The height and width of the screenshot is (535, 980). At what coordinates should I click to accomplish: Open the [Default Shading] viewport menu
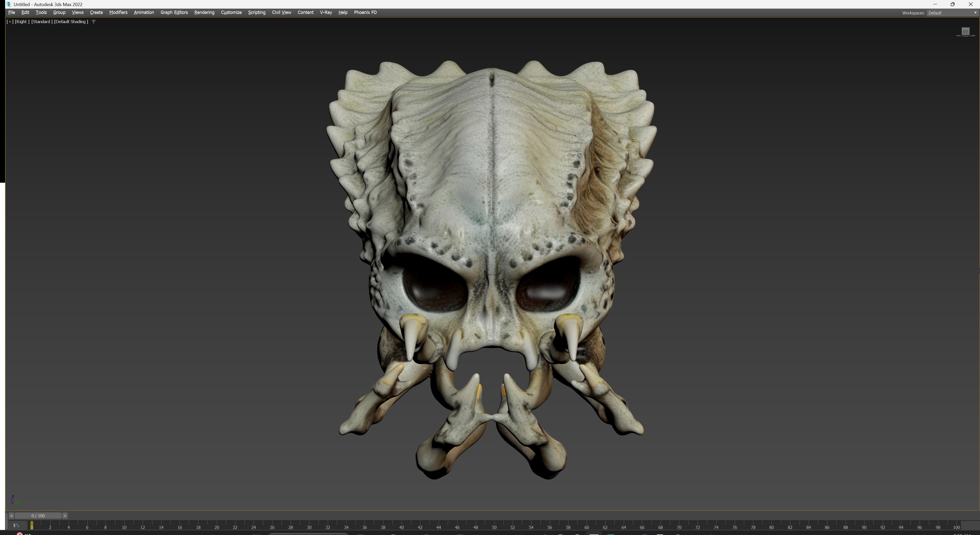pos(71,22)
